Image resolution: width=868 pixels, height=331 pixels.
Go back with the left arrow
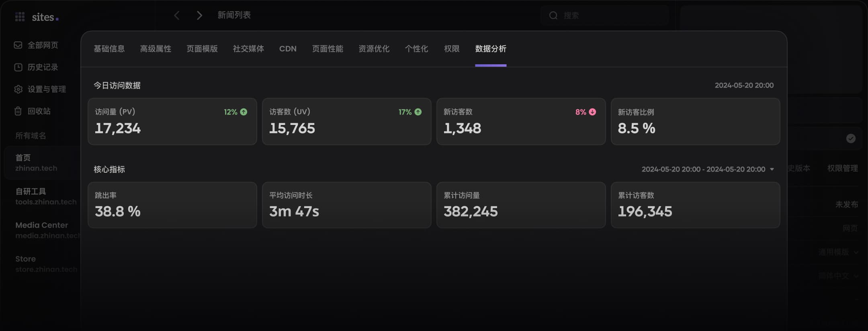click(x=177, y=15)
